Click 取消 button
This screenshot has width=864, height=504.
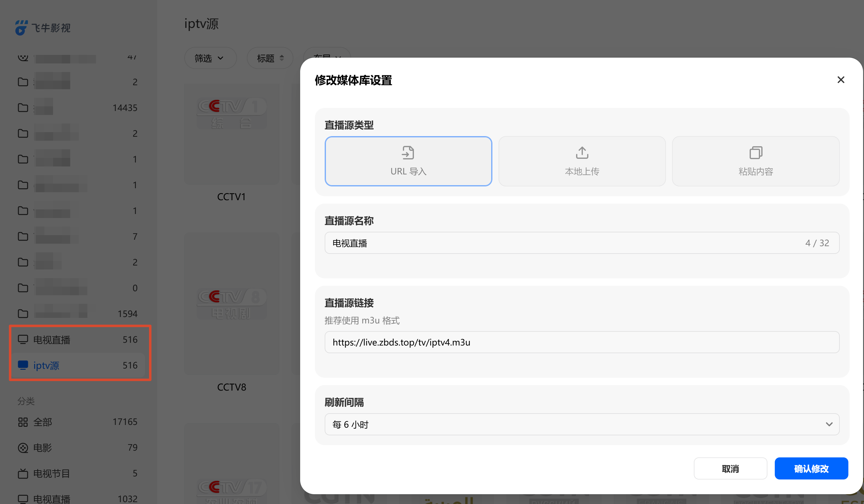(730, 468)
